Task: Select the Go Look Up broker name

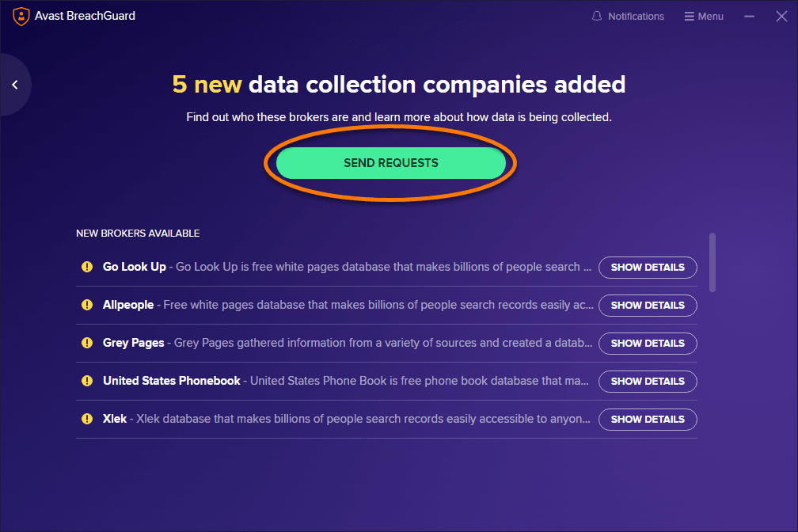Action: coord(135,267)
